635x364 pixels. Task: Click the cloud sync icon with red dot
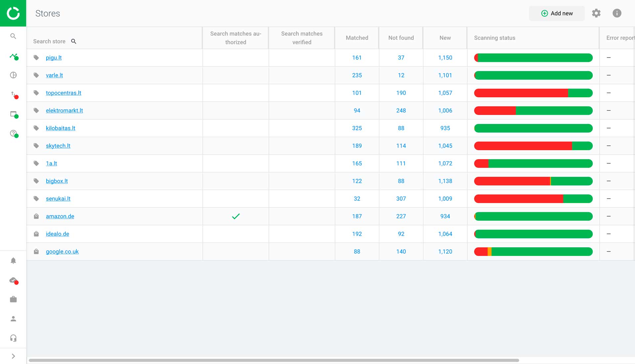pyautogui.click(x=13, y=280)
